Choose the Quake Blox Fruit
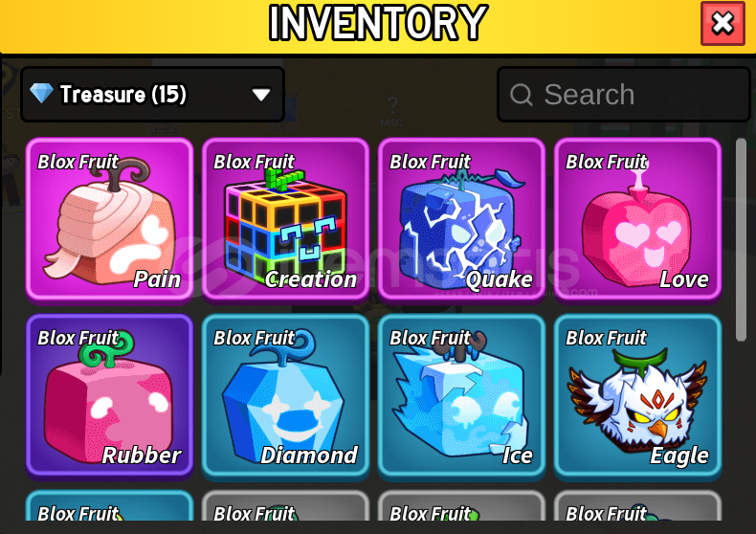Screen dimensions: 756x534 tap(461, 219)
